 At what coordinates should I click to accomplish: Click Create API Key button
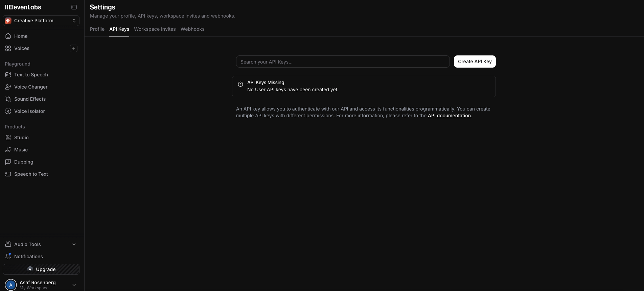(x=475, y=62)
